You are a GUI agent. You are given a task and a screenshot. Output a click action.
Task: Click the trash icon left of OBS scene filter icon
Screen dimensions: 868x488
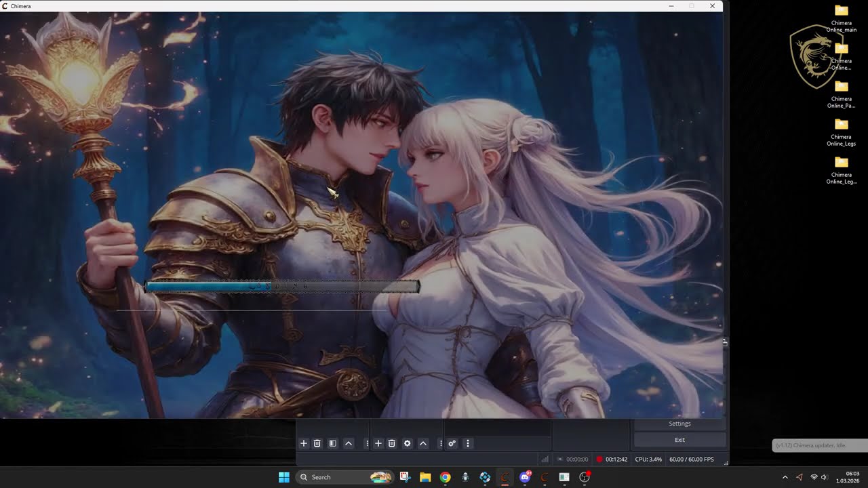click(x=317, y=443)
